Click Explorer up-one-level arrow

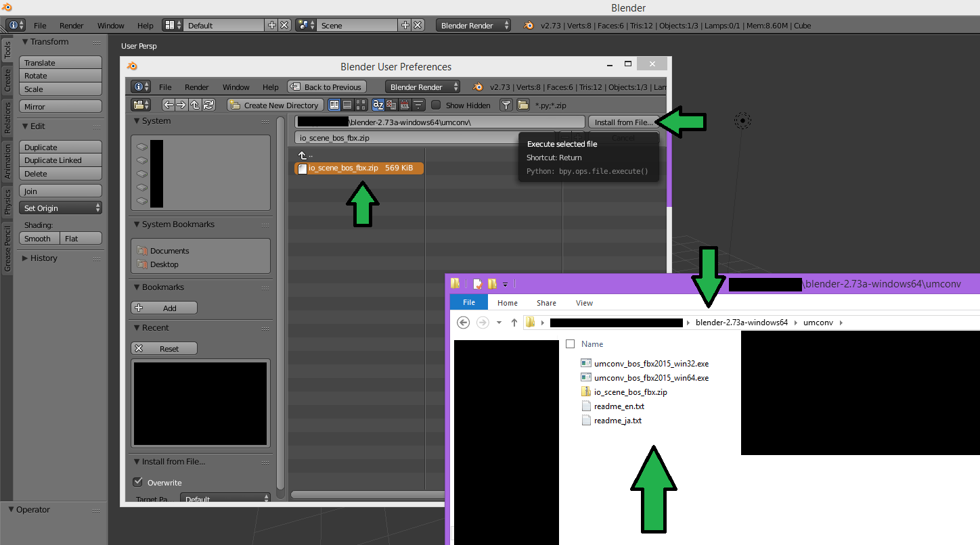pos(514,323)
